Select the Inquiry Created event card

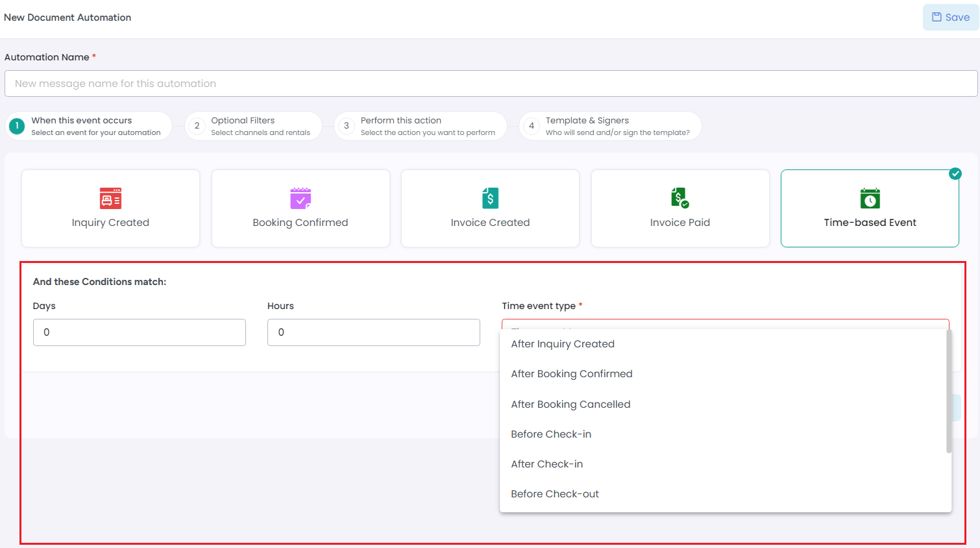point(110,208)
